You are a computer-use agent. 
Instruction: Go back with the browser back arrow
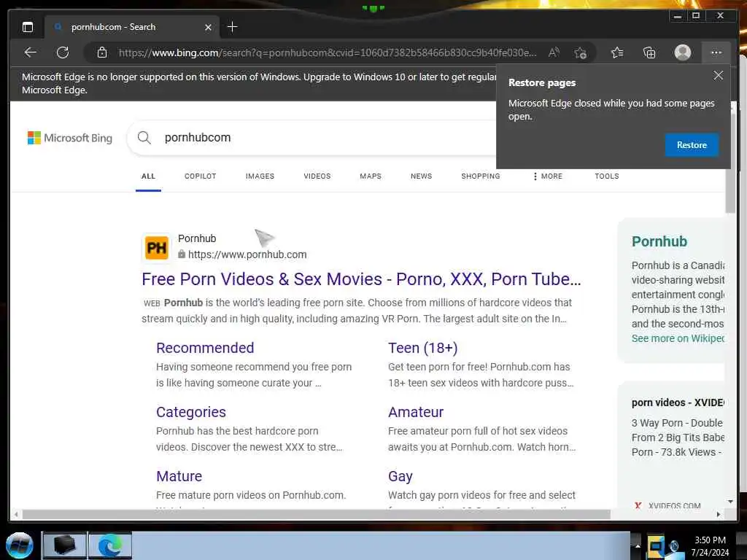pos(30,52)
